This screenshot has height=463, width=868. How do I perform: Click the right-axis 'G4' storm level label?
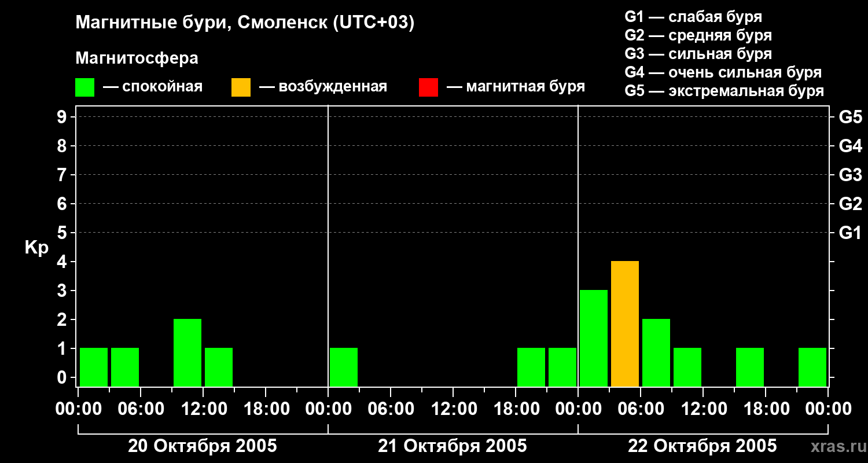[851, 146]
